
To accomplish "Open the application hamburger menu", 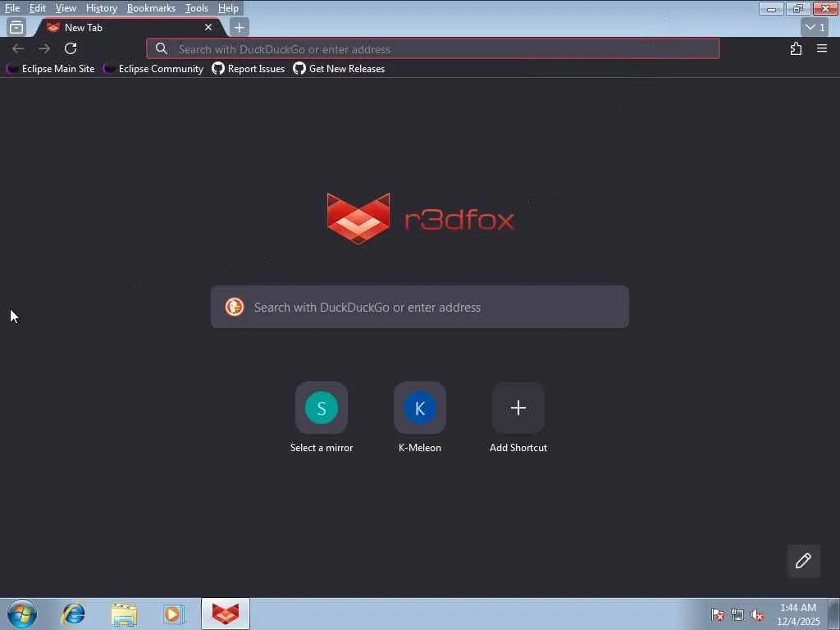I will [x=822, y=48].
